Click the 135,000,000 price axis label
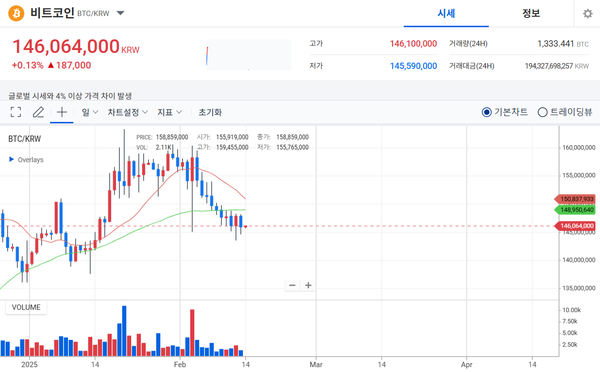600x372 pixels. pos(579,288)
